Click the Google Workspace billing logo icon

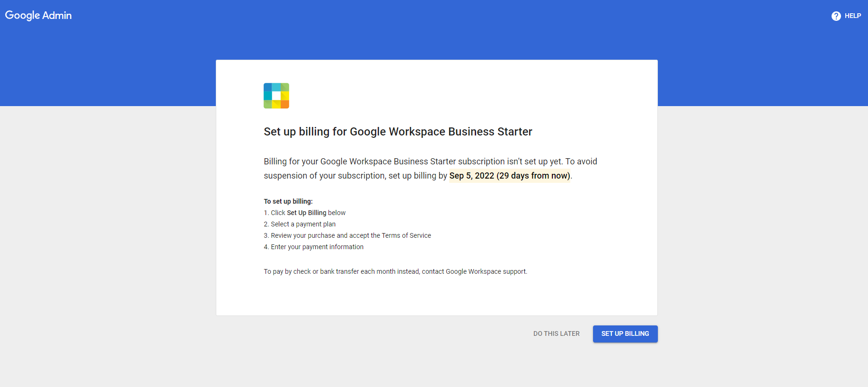point(276,96)
